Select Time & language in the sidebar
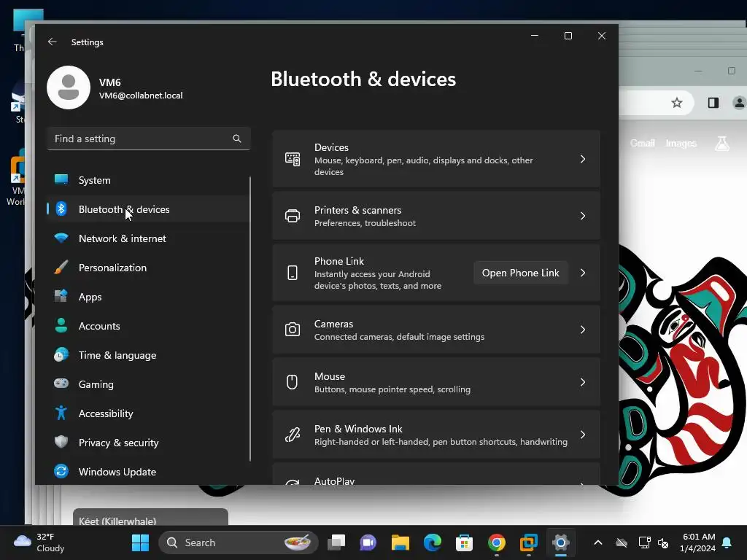The image size is (747, 560). pyautogui.click(x=147, y=355)
